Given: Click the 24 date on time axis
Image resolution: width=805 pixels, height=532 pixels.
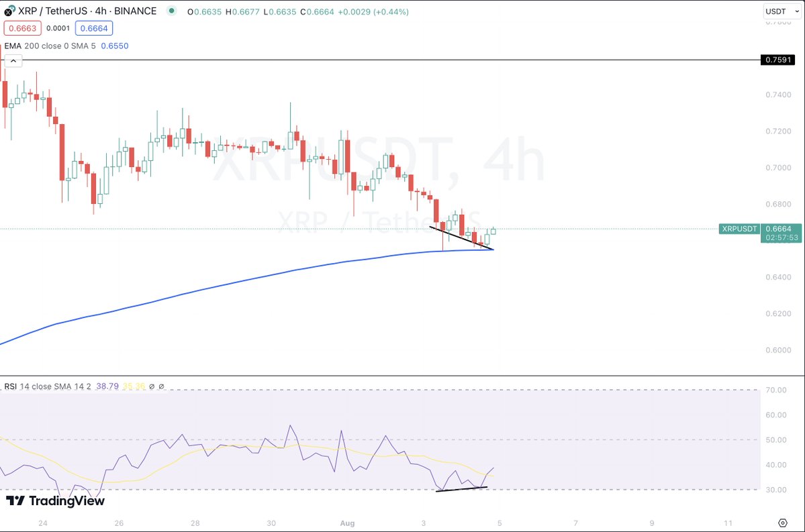Looking at the screenshot, I should [43, 523].
